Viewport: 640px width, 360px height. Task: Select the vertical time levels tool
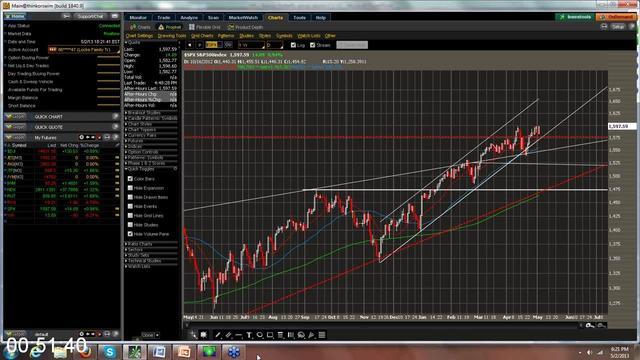[x=291, y=335]
